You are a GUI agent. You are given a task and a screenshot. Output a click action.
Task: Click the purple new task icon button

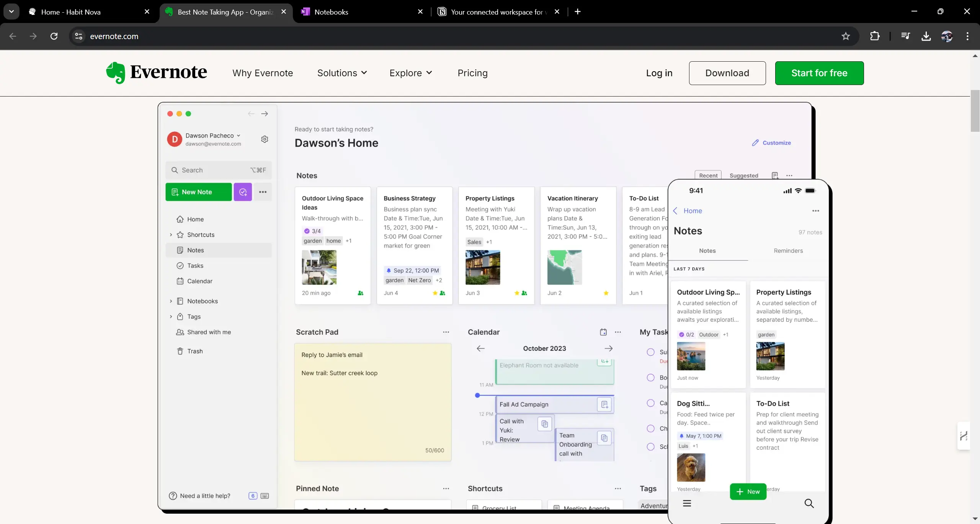click(243, 192)
